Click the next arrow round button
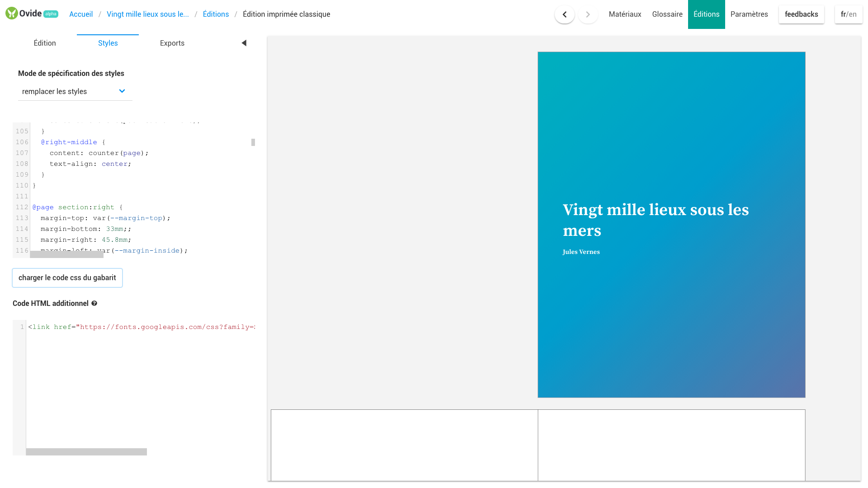The height and width of the screenshot is (488, 868). coord(588,14)
